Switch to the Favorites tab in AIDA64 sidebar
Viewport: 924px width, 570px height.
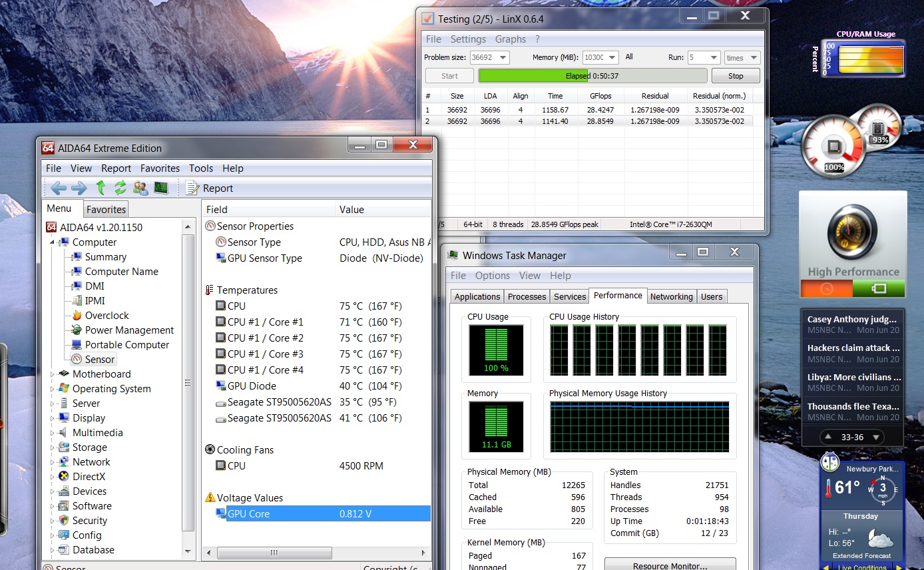106,209
